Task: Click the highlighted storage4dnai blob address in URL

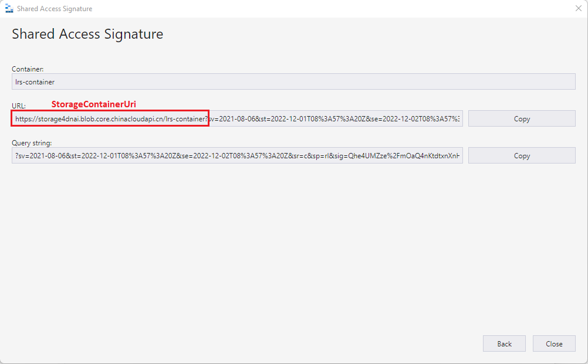Action: click(x=110, y=118)
